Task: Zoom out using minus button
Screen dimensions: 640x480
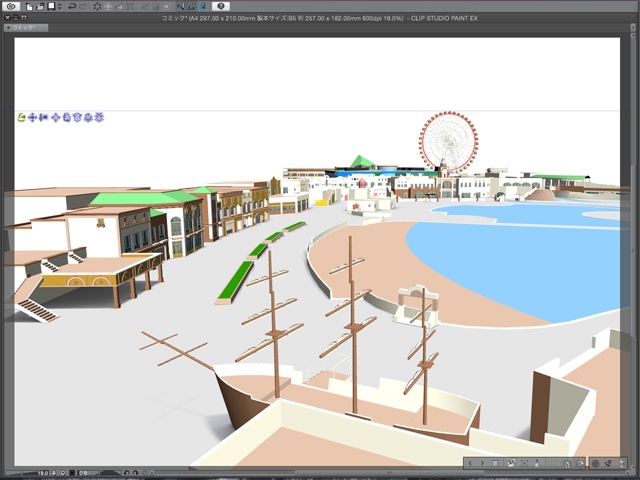Action: coord(54,473)
